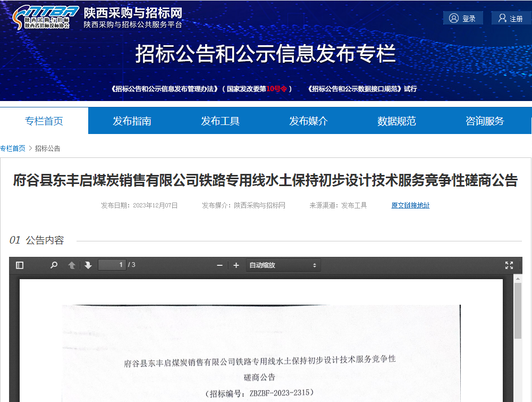The height and width of the screenshot is (402, 532).
Task: Click the 登录 button
Action: tap(463, 18)
